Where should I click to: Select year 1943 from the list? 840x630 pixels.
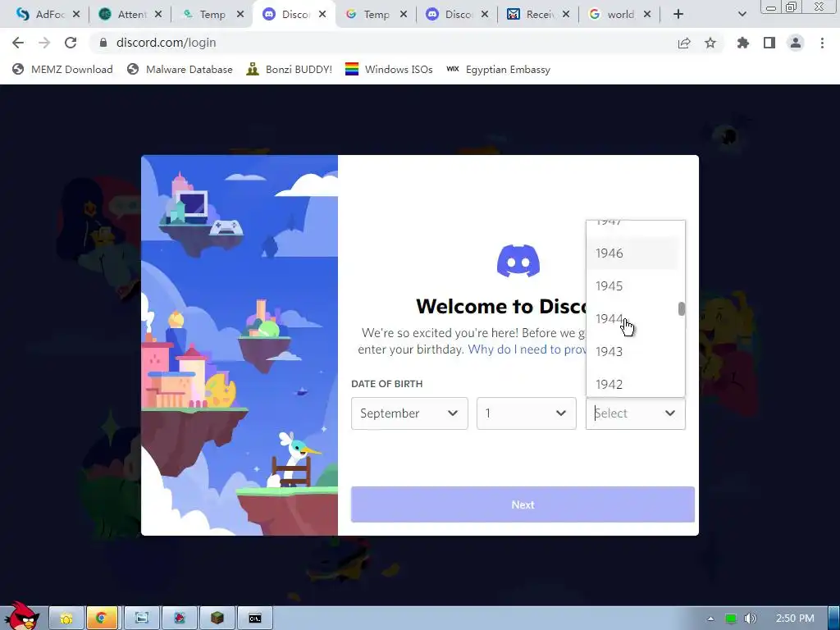[x=634, y=351]
